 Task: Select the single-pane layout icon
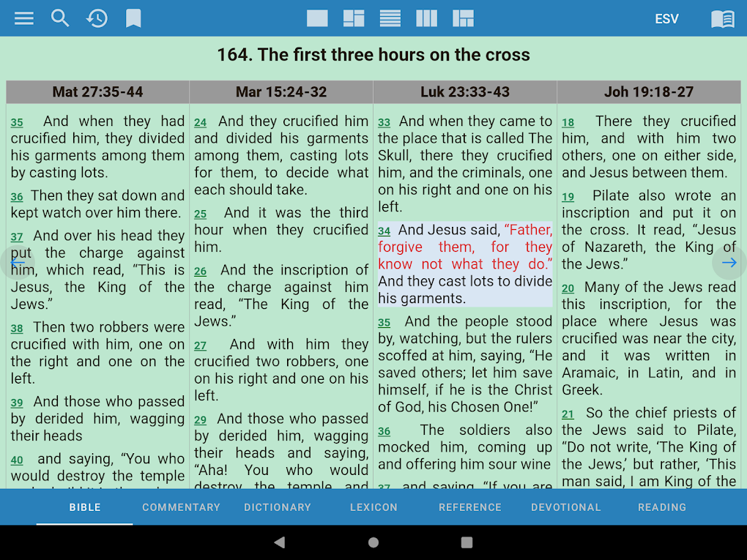pyautogui.click(x=317, y=18)
